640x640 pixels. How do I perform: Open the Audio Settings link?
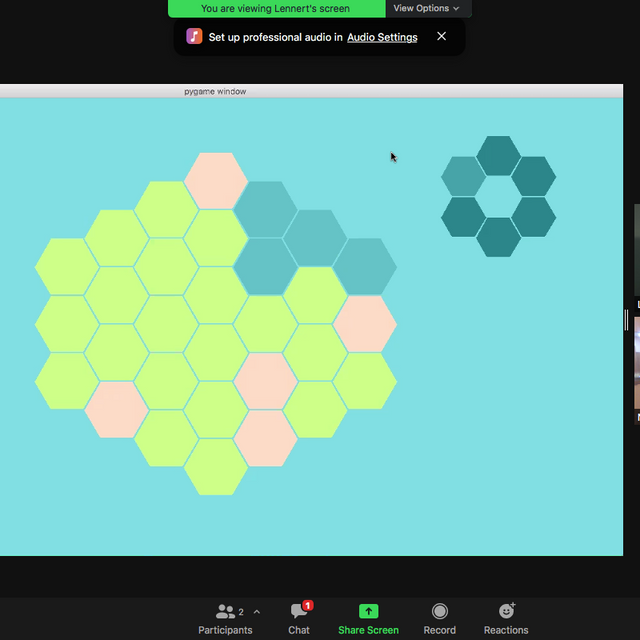click(x=382, y=37)
